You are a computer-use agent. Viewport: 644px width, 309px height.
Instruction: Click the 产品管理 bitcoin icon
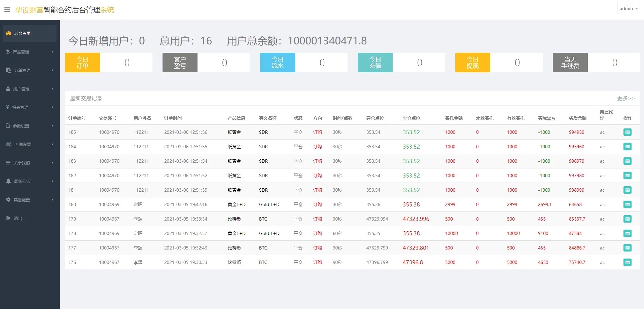(x=8, y=52)
